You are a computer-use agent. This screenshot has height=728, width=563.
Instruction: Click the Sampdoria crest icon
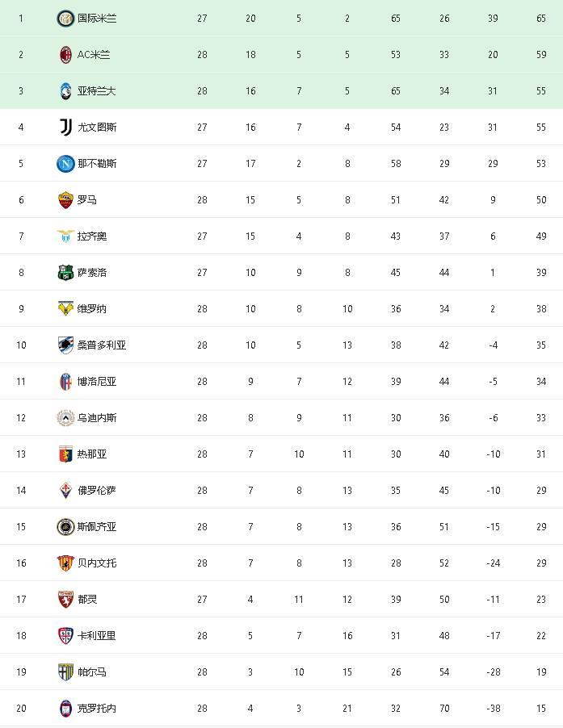pos(65,345)
